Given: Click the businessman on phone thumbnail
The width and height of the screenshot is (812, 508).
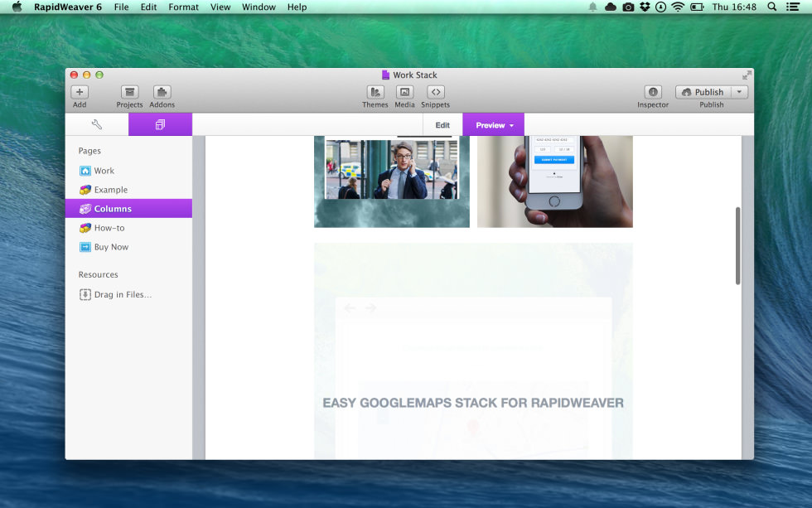Looking at the screenshot, I should [x=391, y=181].
